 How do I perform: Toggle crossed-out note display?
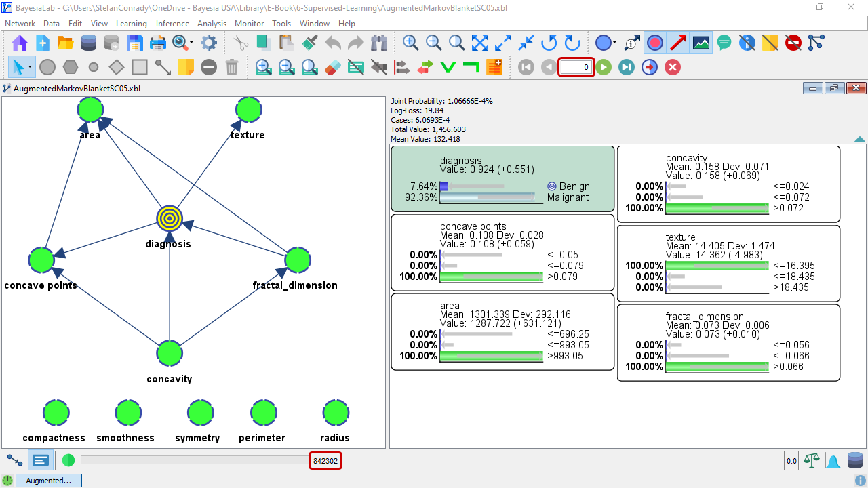coord(770,43)
